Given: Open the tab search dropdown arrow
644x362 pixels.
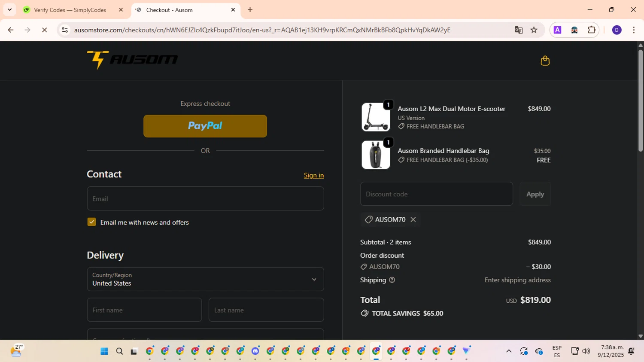Looking at the screenshot, I should [9, 10].
